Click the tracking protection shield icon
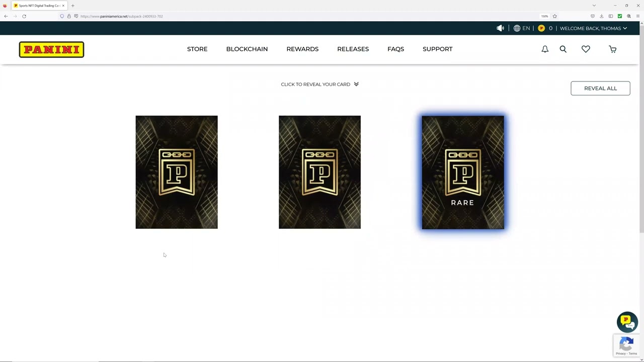Image resolution: width=644 pixels, height=362 pixels. point(62,16)
